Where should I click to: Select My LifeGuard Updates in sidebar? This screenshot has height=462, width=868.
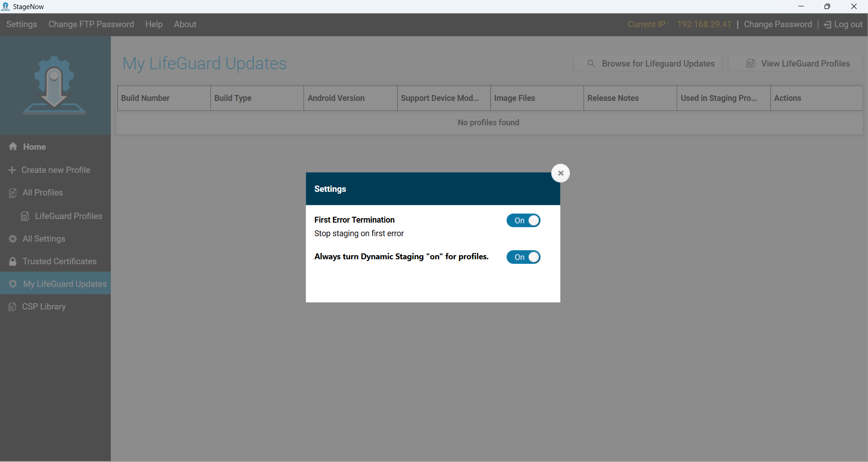click(55, 284)
